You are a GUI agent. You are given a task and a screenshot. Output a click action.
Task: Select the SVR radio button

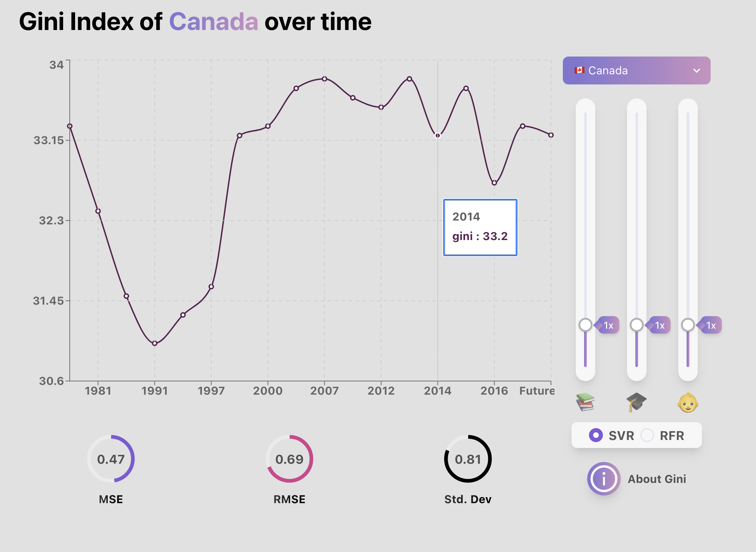click(596, 435)
